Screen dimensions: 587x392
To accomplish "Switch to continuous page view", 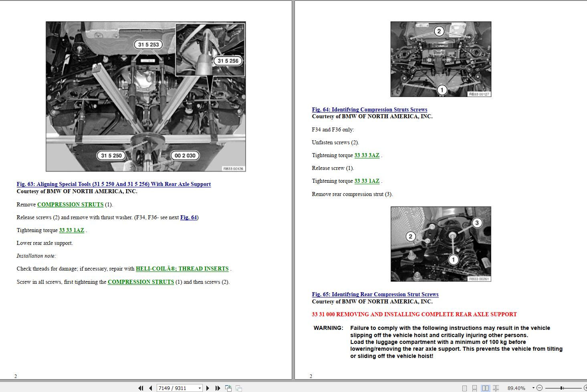I will [x=474, y=388].
